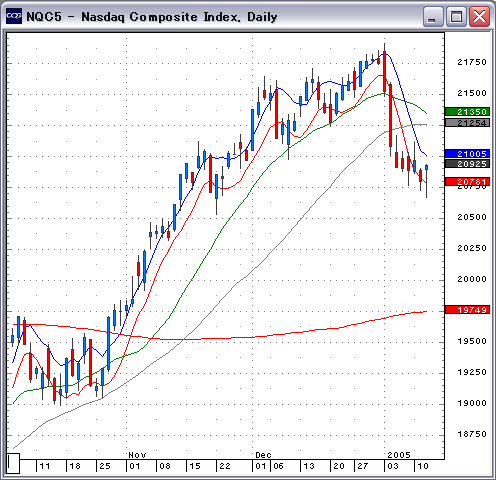The width and height of the screenshot is (496, 480).
Task: Click the 20 date marker on time axis
Action: tap(339, 466)
